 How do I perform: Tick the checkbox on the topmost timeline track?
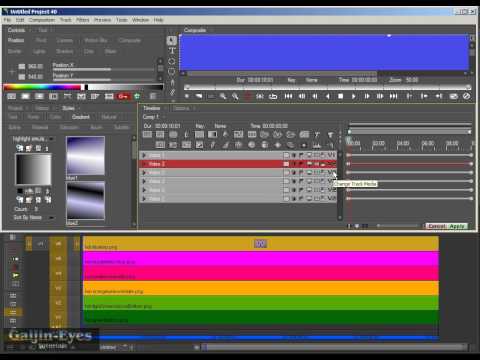pyautogui.click(x=286, y=155)
